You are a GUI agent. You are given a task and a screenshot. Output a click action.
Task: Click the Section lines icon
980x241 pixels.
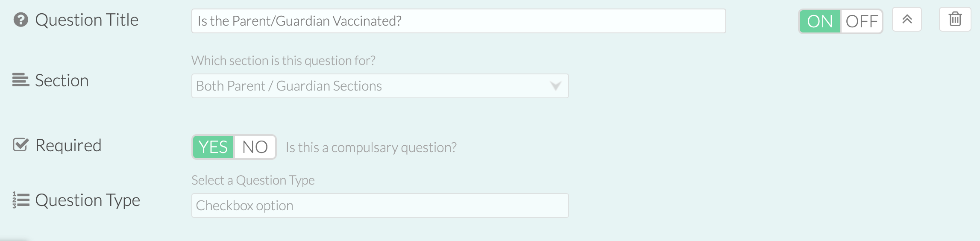click(21, 80)
